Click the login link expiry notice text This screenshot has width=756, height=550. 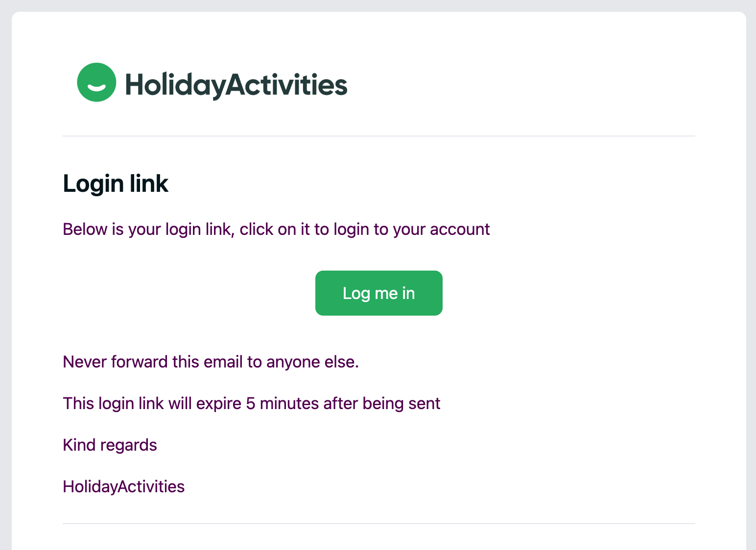click(x=251, y=403)
